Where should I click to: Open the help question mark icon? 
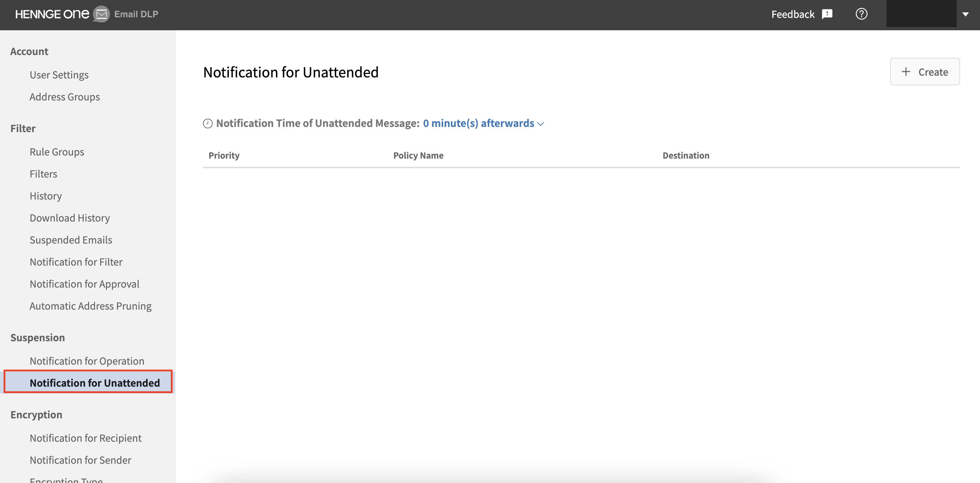click(861, 14)
